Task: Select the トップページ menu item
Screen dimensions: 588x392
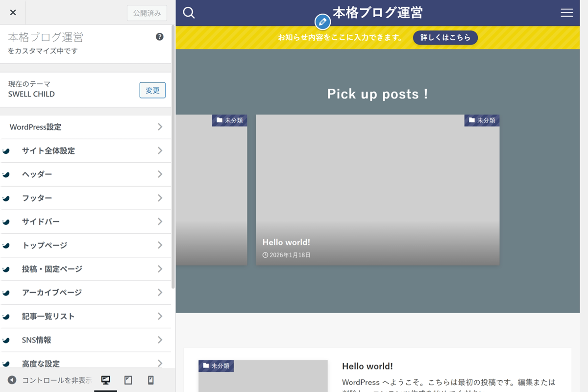Action: pyautogui.click(x=86, y=245)
